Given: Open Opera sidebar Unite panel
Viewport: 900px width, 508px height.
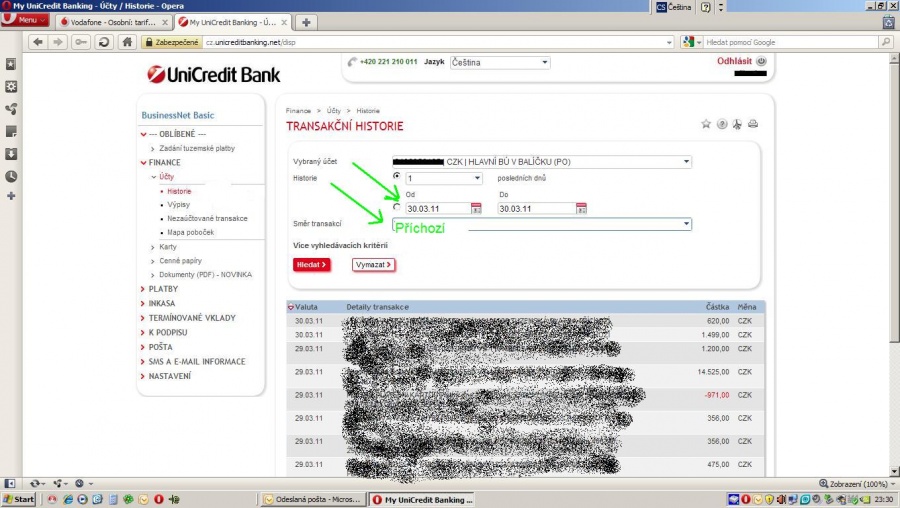Looking at the screenshot, I should coord(11,109).
